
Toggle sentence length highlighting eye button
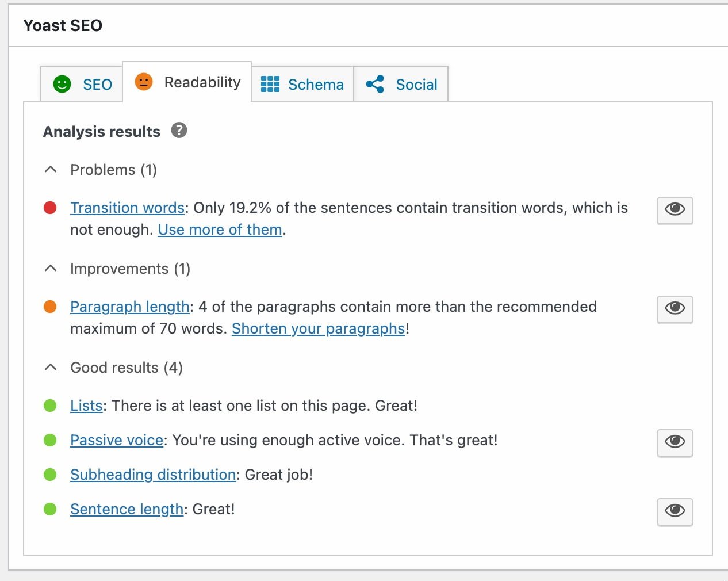[675, 511]
